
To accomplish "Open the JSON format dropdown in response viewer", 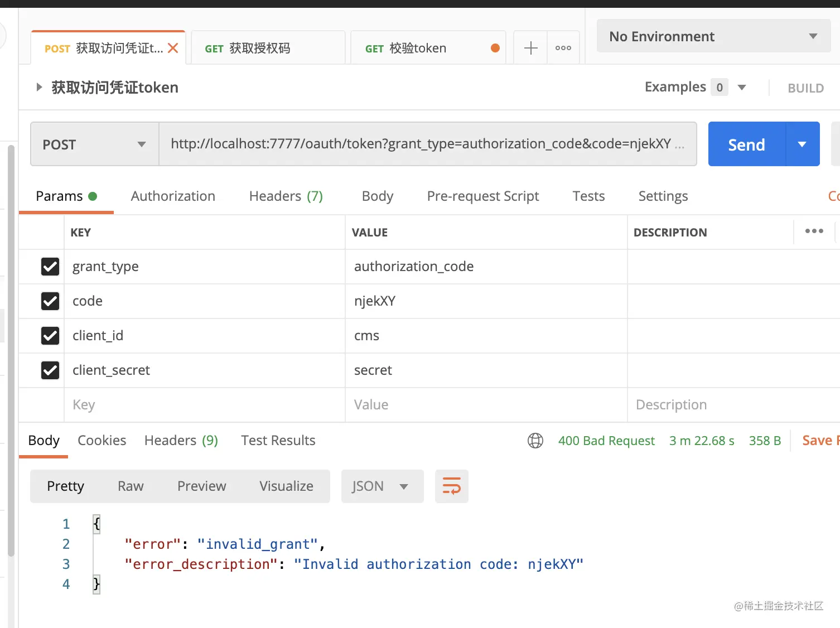I will click(x=382, y=486).
